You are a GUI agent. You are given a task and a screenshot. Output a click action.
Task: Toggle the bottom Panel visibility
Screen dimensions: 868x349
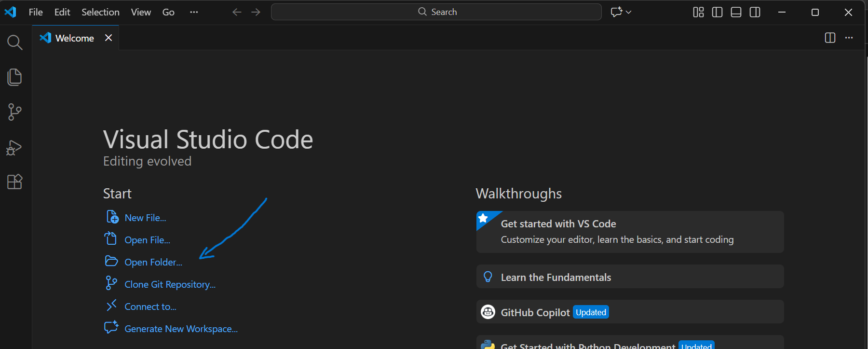click(736, 12)
